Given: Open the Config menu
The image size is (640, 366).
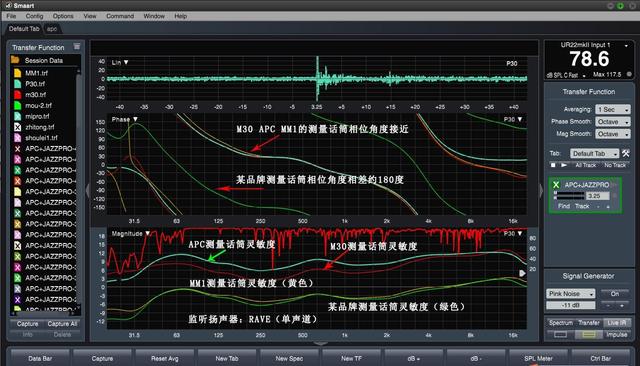Looking at the screenshot, I should (x=34, y=16).
